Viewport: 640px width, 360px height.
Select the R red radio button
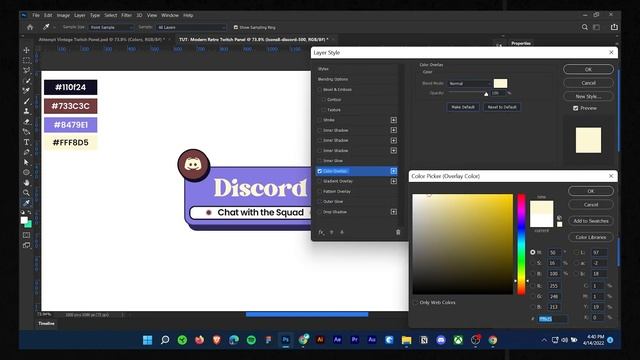tap(533, 286)
